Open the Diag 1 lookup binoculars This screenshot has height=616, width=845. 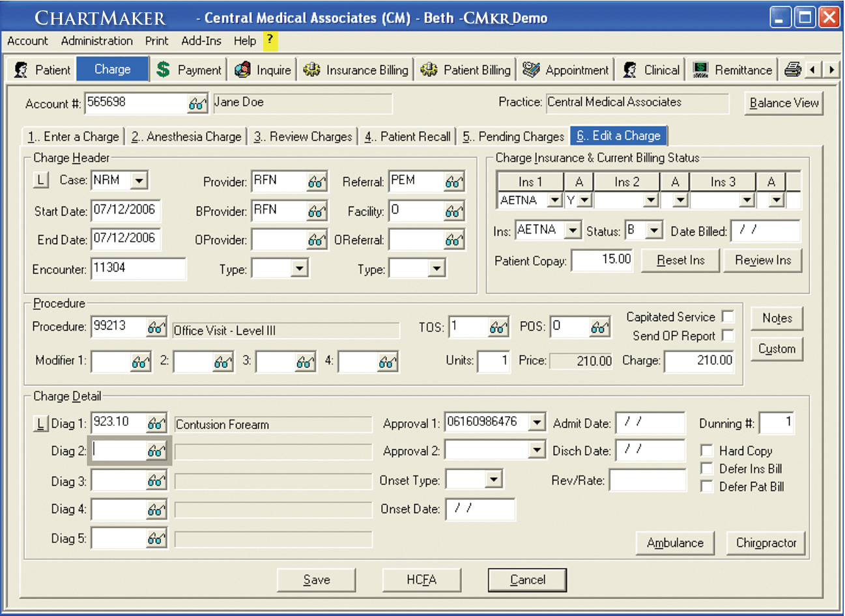point(156,424)
